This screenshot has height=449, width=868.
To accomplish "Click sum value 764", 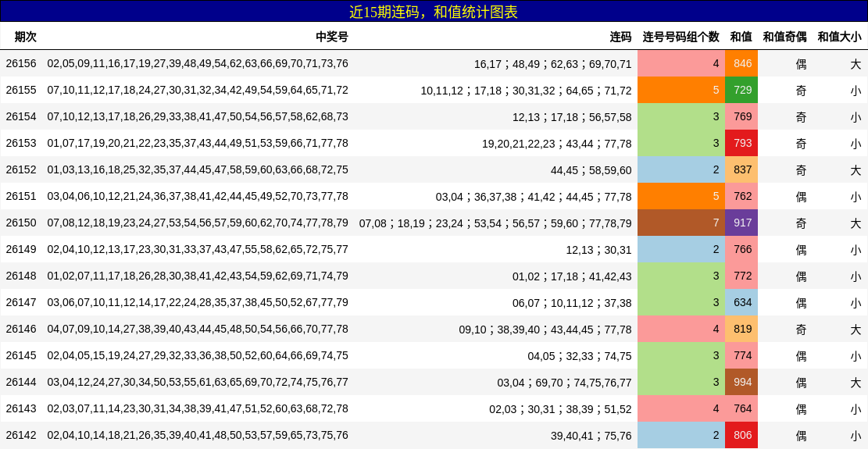I will pyautogui.click(x=742, y=408).
